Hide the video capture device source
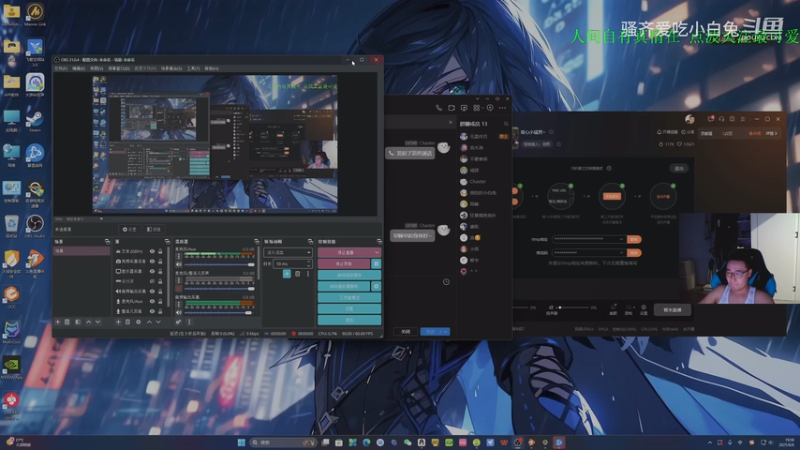This screenshot has width=800, height=450. point(152,261)
